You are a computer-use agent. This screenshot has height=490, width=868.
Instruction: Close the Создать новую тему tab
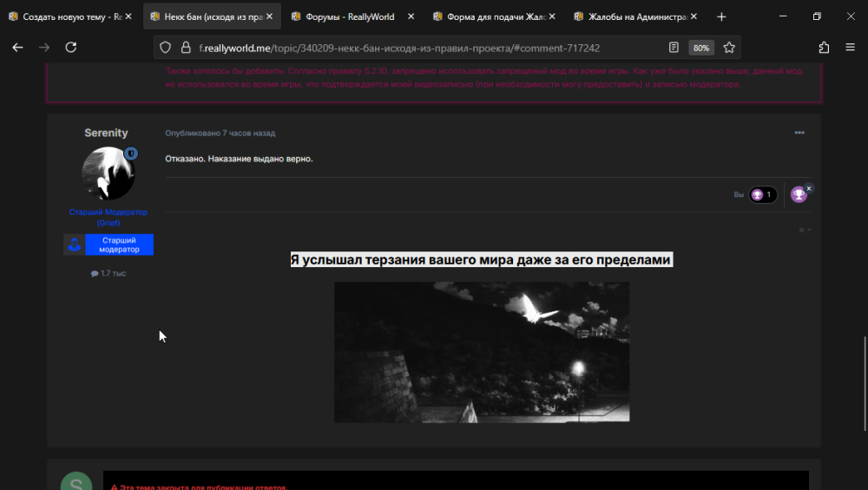point(128,16)
